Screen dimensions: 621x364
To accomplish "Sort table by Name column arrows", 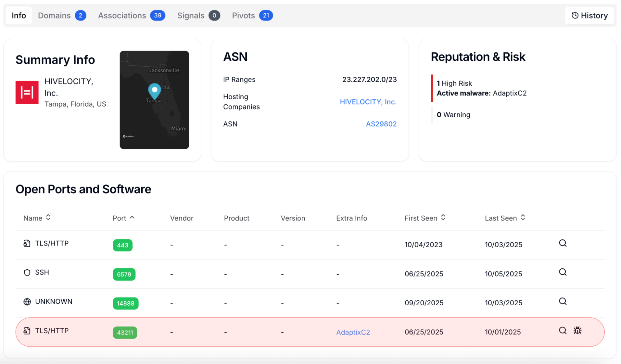I will tap(48, 218).
